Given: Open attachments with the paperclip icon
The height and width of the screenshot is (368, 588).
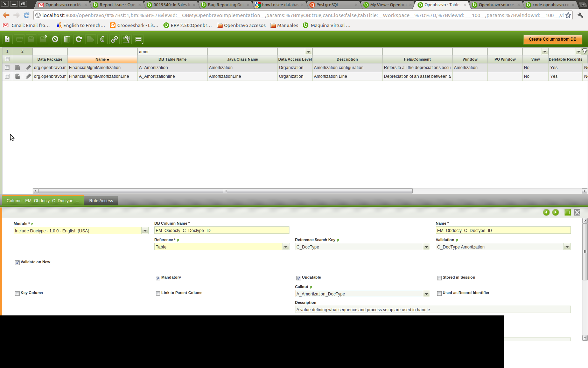Looking at the screenshot, I should tap(103, 39).
